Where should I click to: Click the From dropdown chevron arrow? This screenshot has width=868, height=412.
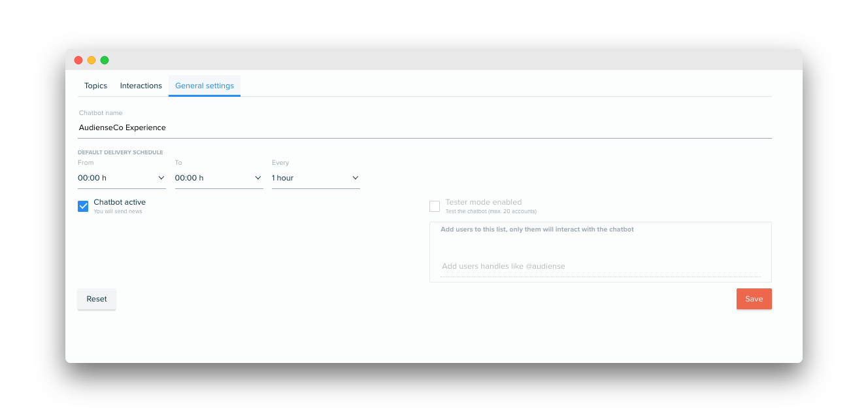[x=161, y=178]
